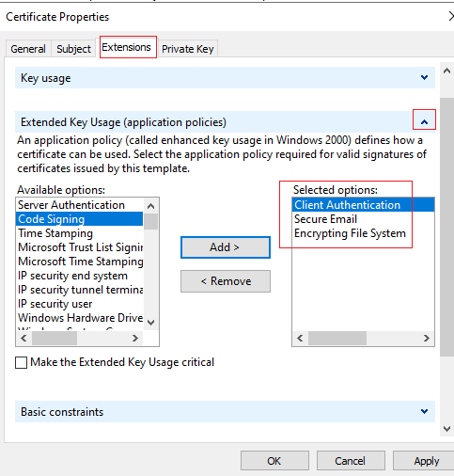Click dialog main scrollbar down arrow
The height and width of the screenshot is (476, 454).
click(446, 429)
